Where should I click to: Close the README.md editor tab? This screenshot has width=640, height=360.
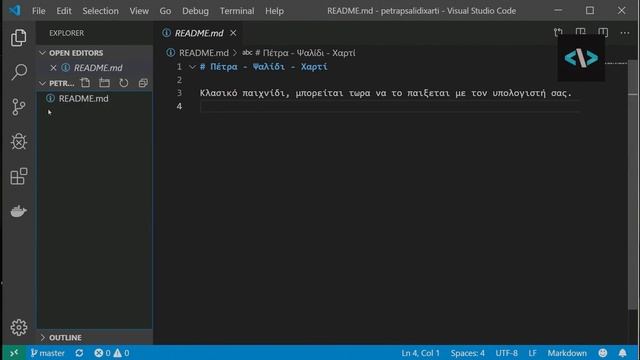(x=233, y=33)
